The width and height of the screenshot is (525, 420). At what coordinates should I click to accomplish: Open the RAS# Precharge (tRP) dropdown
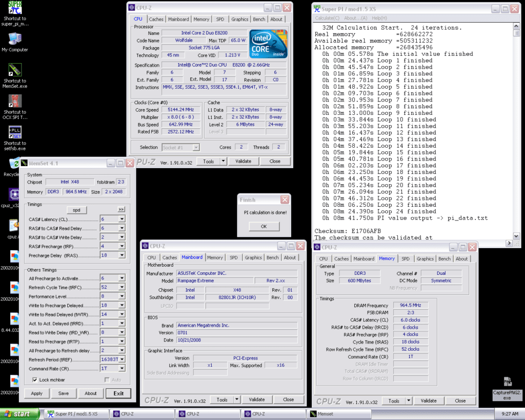122,246
